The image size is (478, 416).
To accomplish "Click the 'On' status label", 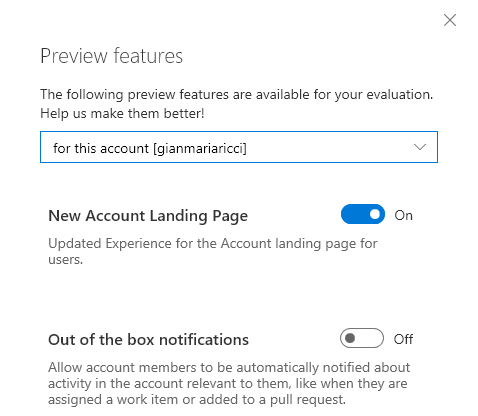I will (403, 215).
